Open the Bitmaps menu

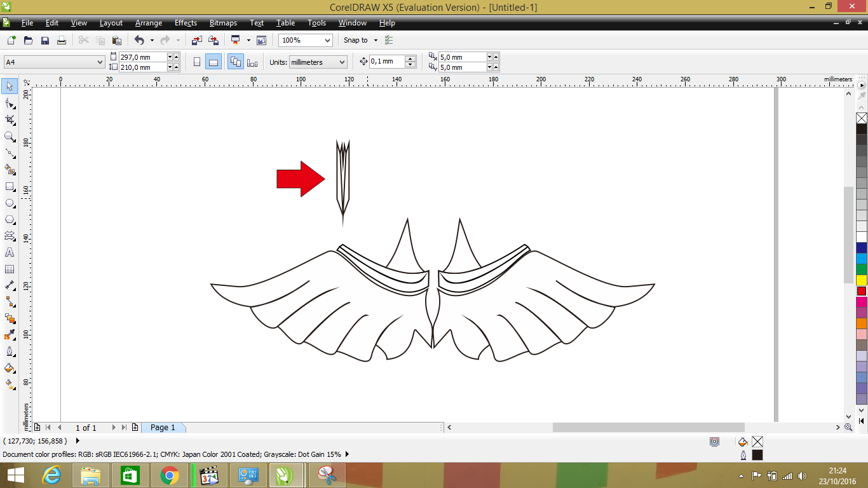[x=223, y=23]
